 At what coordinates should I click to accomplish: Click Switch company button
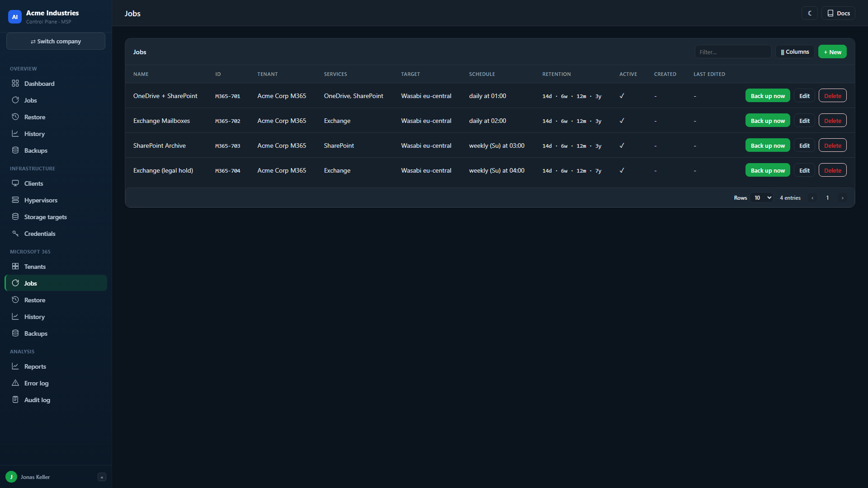point(56,41)
